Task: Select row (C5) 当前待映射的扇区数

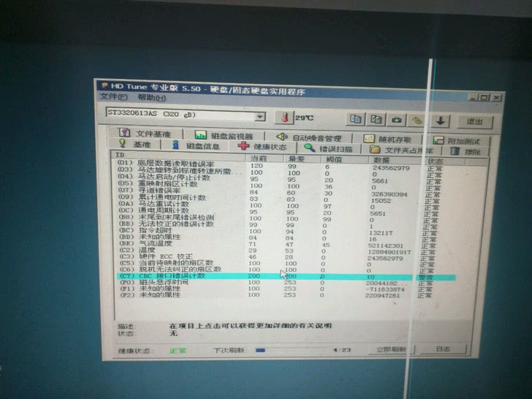Action: (284, 263)
